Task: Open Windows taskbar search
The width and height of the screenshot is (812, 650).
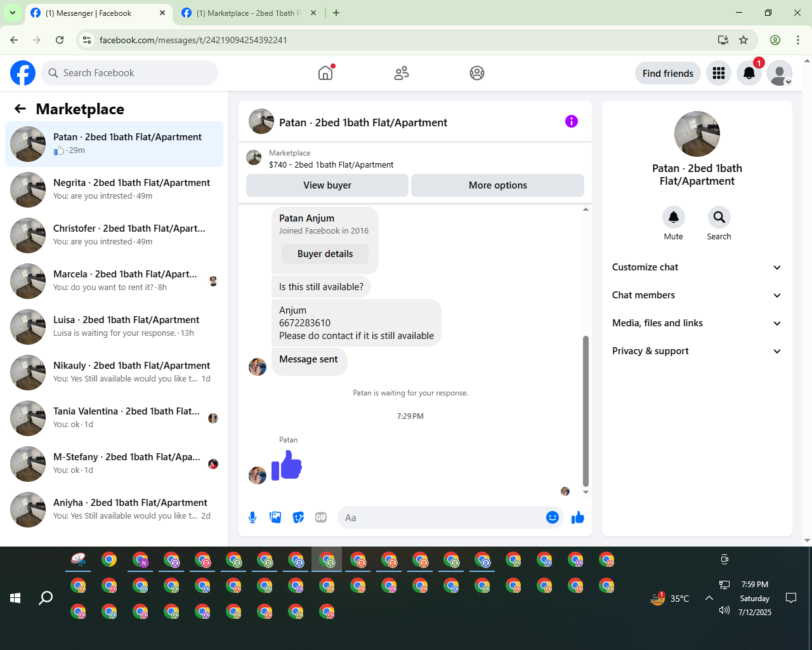Action: point(46,598)
